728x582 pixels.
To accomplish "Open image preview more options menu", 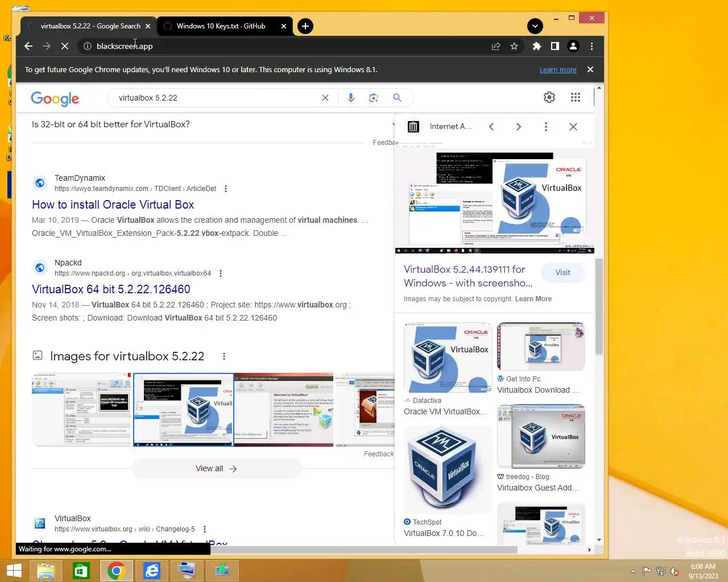I will click(546, 127).
